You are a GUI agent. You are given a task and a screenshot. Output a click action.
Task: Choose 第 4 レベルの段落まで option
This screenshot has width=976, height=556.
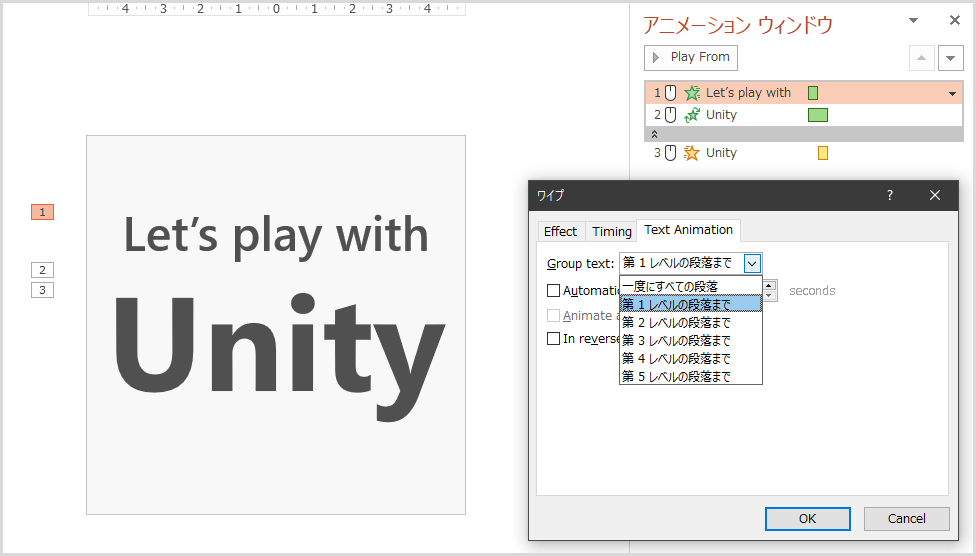(x=691, y=359)
